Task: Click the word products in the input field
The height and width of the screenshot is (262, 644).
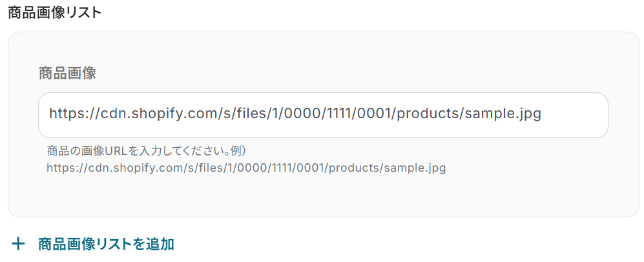Action: pyautogui.click(x=429, y=114)
